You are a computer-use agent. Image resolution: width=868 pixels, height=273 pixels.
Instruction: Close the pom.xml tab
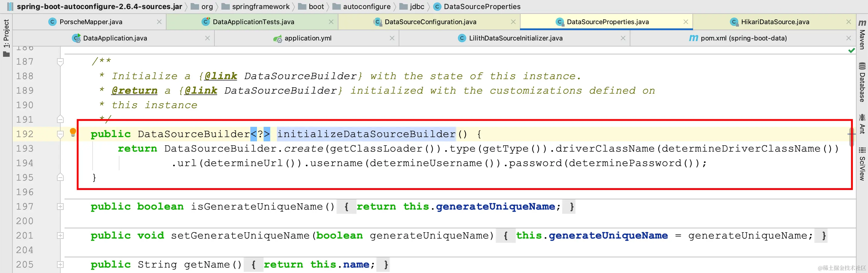pos(848,38)
